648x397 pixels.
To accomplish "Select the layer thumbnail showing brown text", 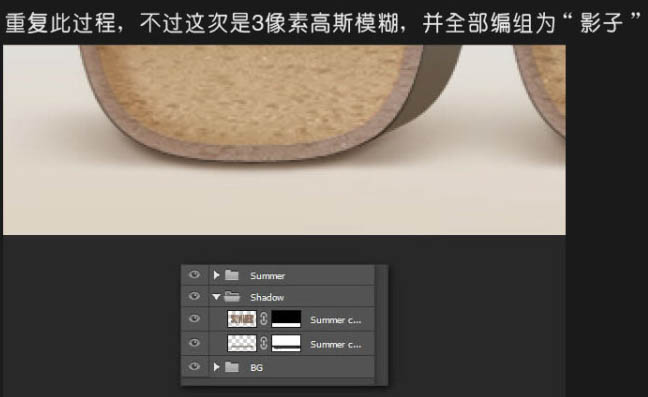I will (x=242, y=319).
